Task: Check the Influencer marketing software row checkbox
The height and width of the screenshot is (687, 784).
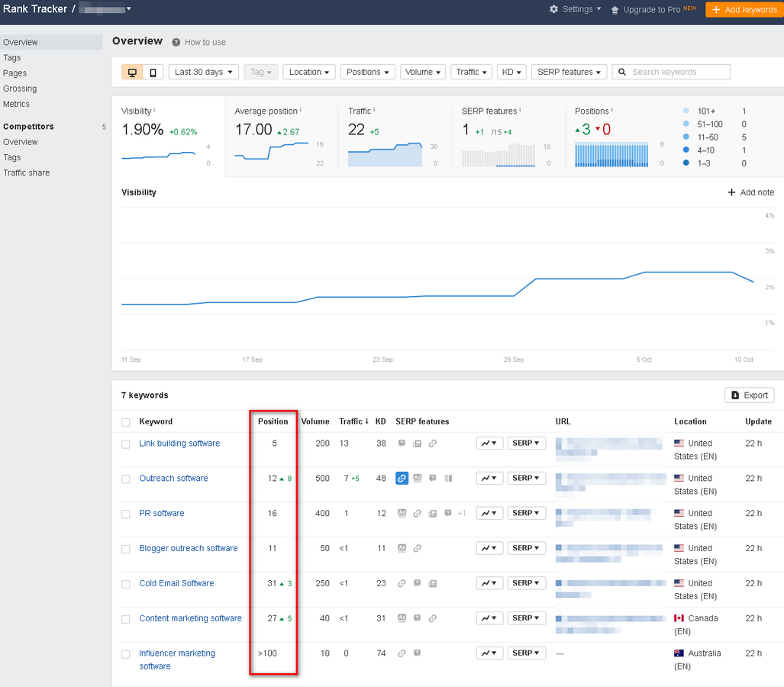Action: (126, 654)
